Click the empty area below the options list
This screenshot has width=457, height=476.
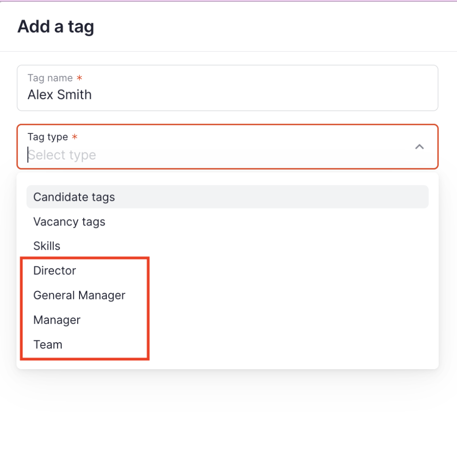coord(228,418)
